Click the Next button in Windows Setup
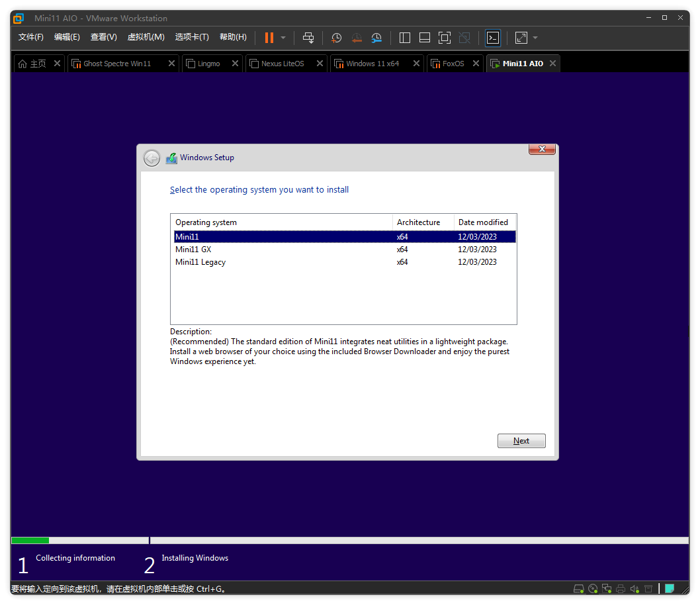The width and height of the screenshot is (700, 605). [x=521, y=441]
